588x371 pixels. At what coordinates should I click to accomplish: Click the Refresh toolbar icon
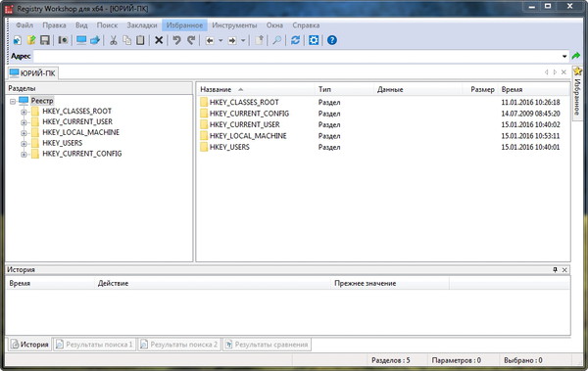coord(296,40)
